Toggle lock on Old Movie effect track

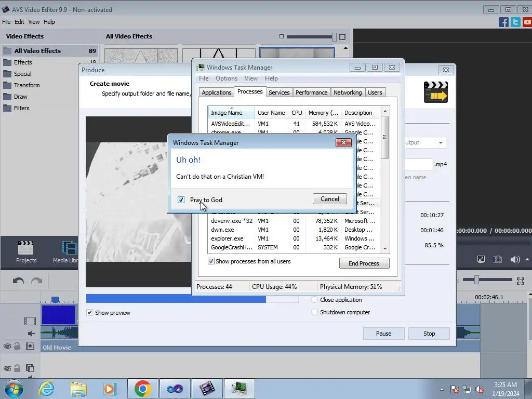click(x=17, y=346)
